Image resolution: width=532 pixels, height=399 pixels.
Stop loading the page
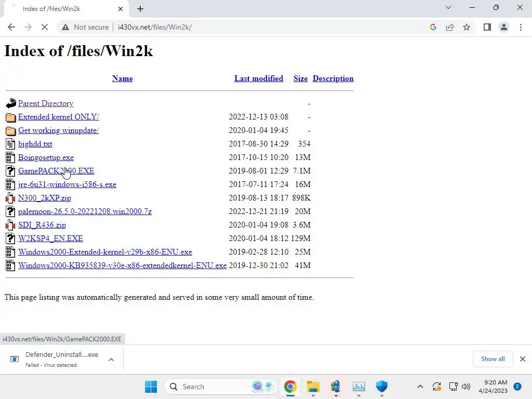45,27
